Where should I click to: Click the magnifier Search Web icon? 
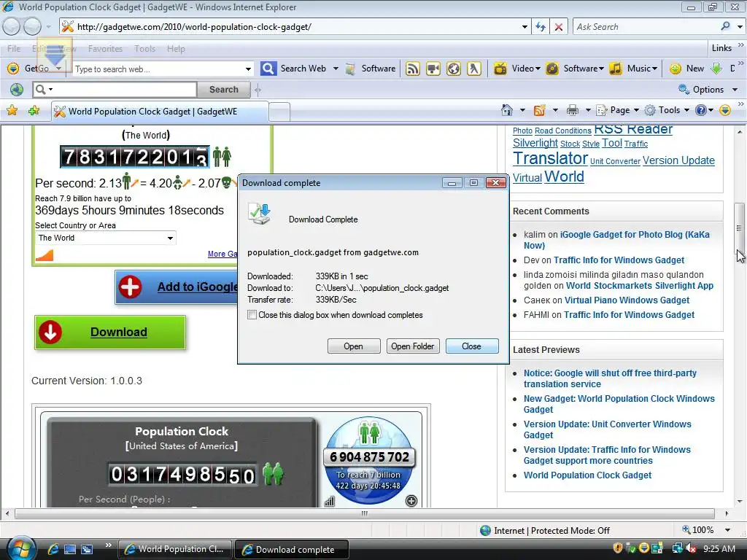click(268, 69)
